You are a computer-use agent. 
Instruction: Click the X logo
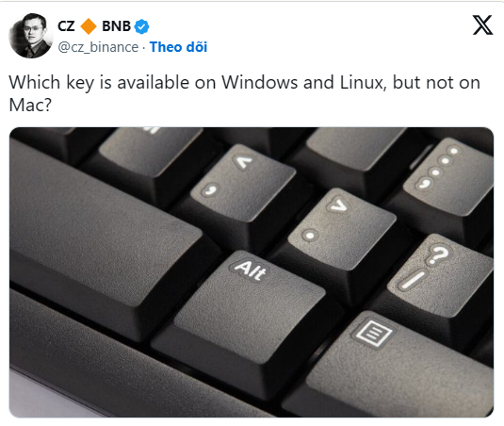click(x=482, y=25)
